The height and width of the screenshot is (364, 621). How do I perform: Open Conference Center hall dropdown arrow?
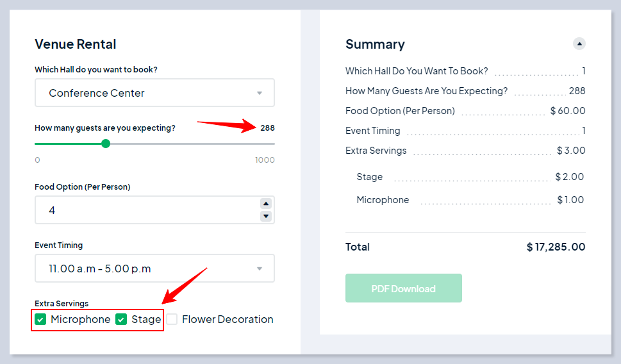coord(260,93)
